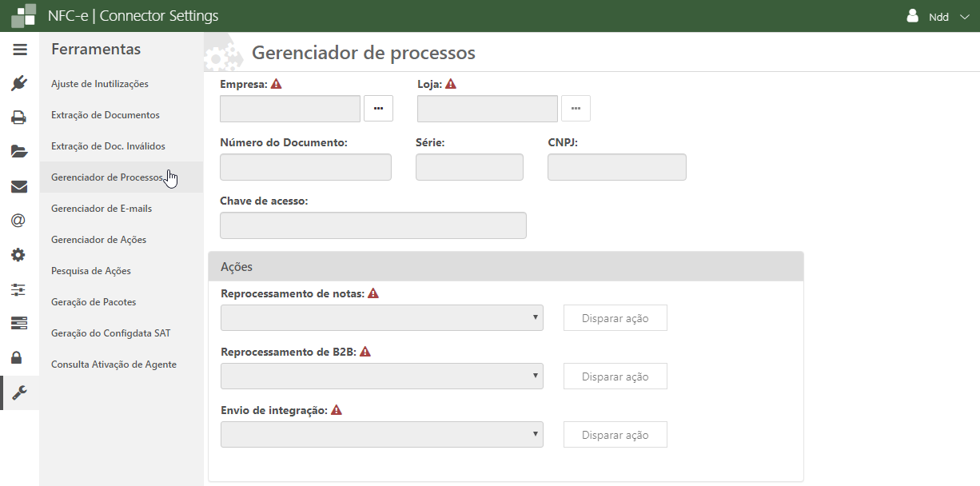This screenshot has height=486, width=980.
Task: Open Gerenciador de E-mails menu item
Action: point(102,209)
